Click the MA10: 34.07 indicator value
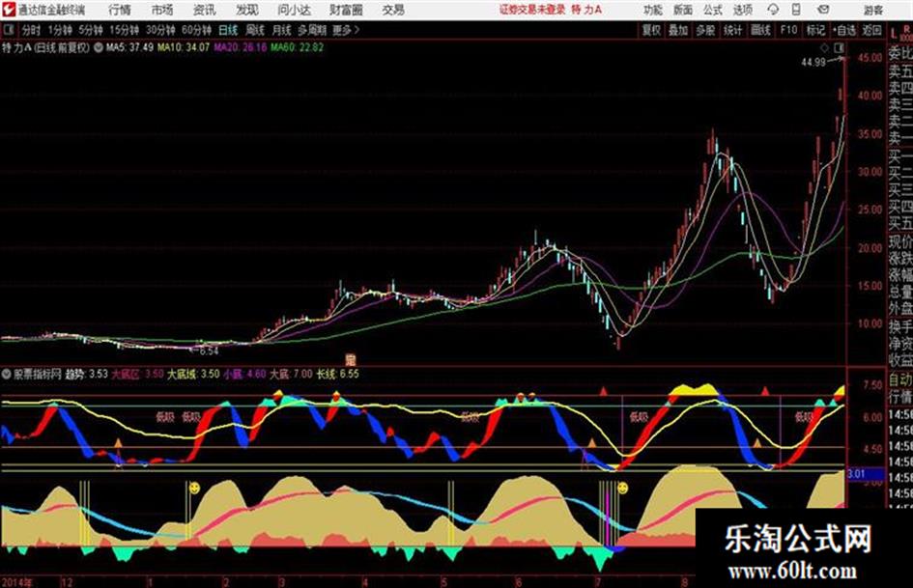Viewport: 913px width, 588px height. 183,47
